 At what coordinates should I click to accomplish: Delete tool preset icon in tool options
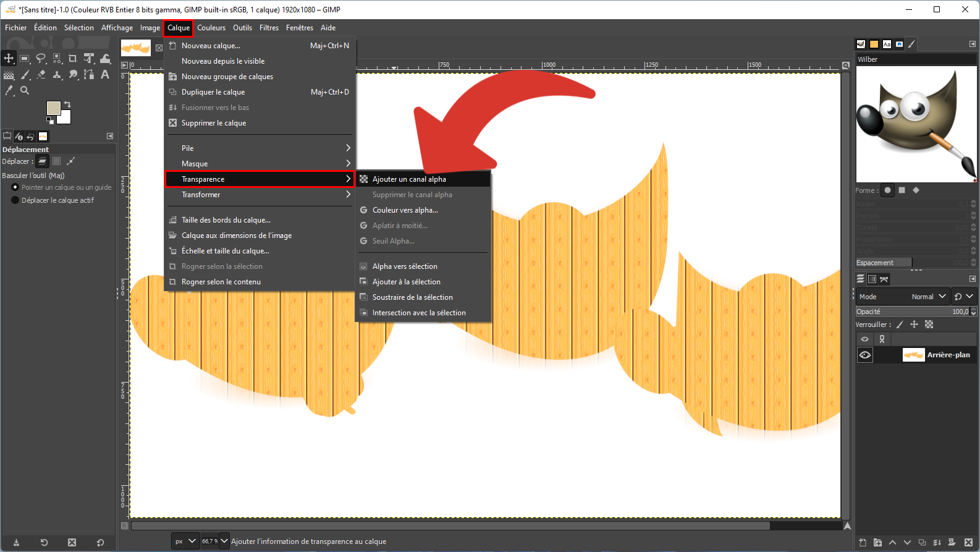(72, 543)
